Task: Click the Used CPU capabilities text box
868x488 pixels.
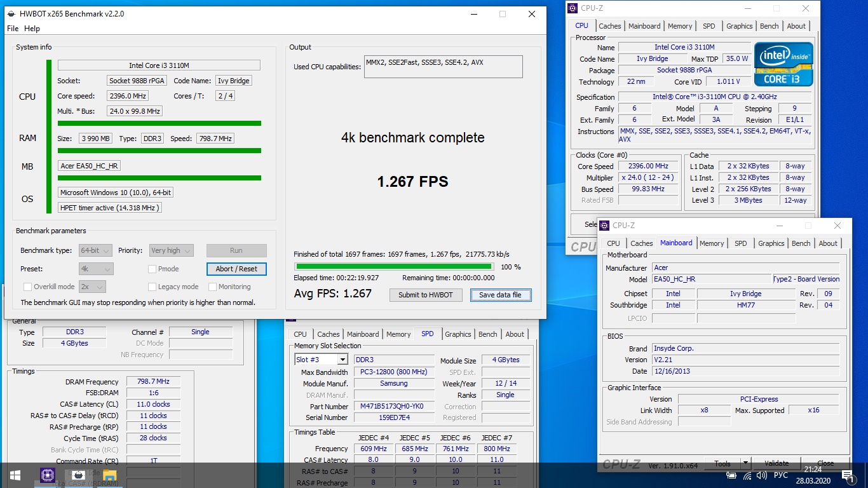Action: point(444,67)
